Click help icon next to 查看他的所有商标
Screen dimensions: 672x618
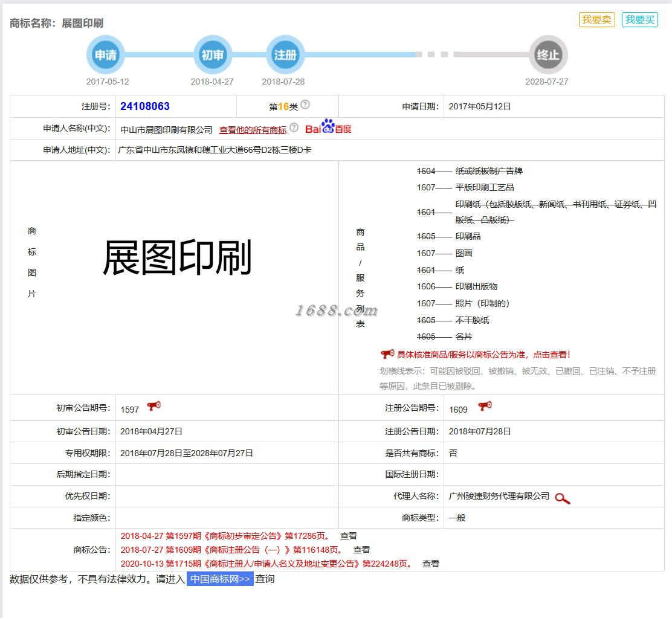click(294, 127)
